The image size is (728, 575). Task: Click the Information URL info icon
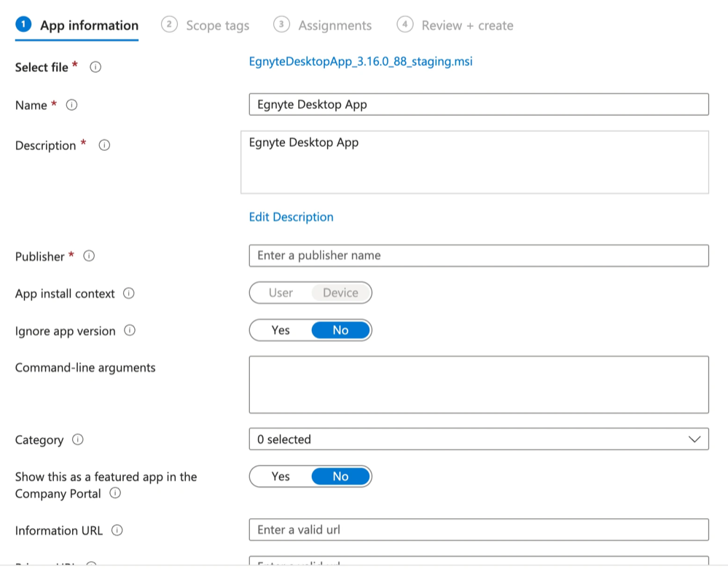[x=117, y=530]
